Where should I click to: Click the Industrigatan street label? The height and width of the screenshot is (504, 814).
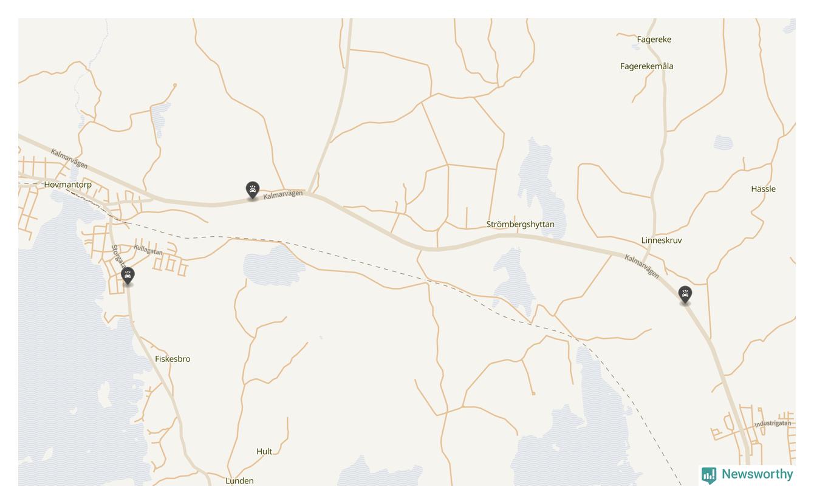773,423
